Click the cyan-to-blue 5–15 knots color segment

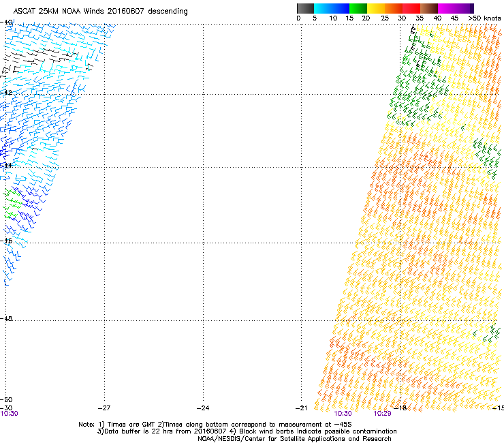[332, 8]
